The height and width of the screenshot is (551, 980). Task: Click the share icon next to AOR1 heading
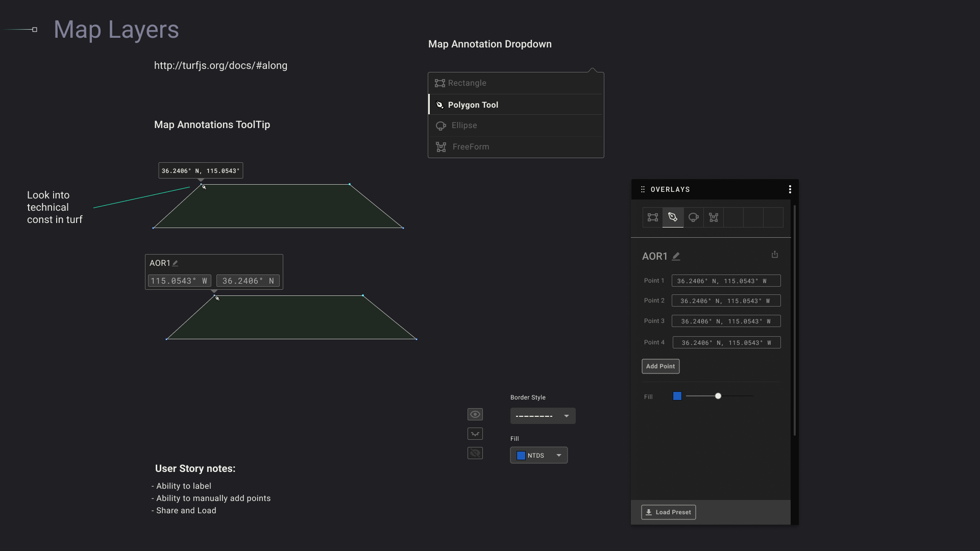click(775, 255)
